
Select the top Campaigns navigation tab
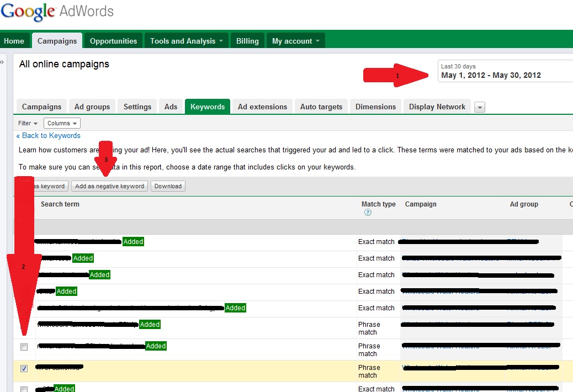(57, 41)
